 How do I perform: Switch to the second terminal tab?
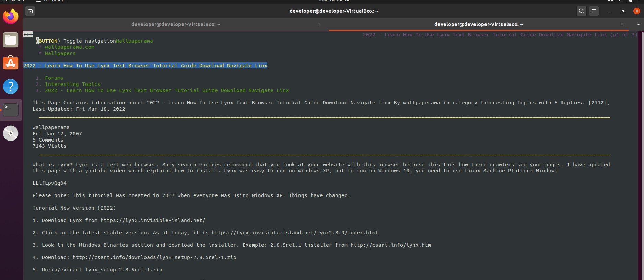pyautogui.click(x=479, y=24)
